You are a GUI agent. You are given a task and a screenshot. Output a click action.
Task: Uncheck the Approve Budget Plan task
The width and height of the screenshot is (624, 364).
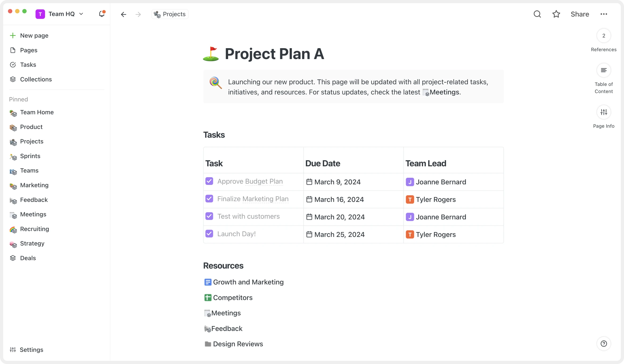coord(209,181)
